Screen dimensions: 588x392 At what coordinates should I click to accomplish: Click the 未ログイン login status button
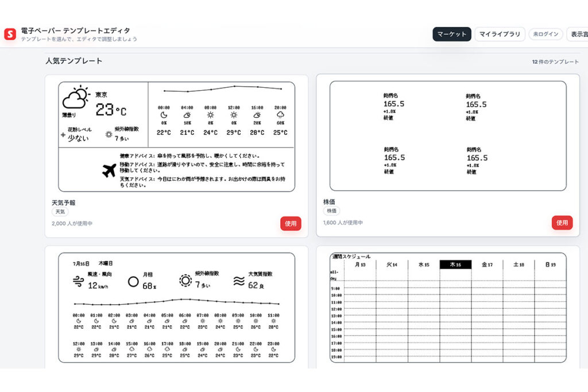(x=546, y=34)
